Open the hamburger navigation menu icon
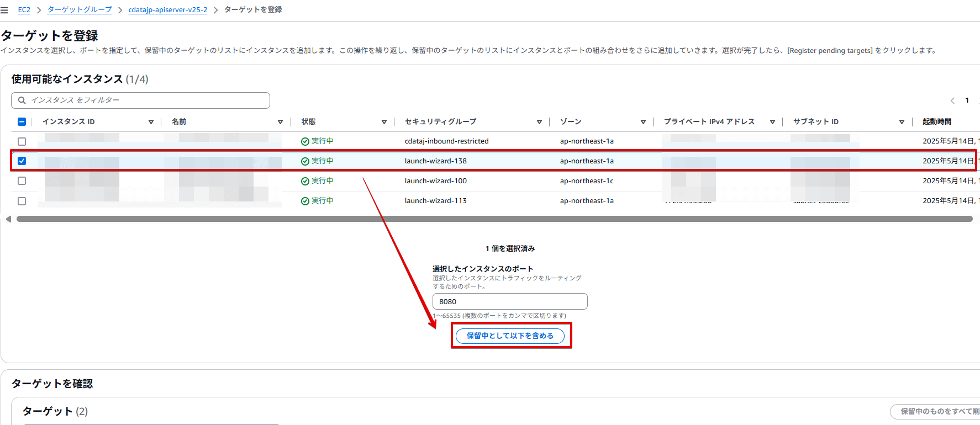980x425 pixels. click(4, 10)
